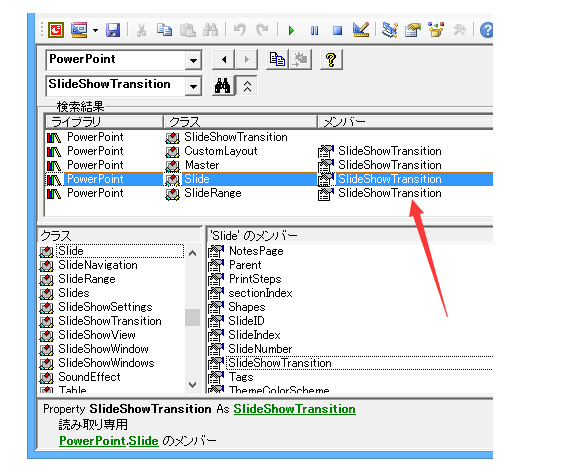Select SlideID member
The height and width of the screenshot is (474, 566).
point(350,321)
